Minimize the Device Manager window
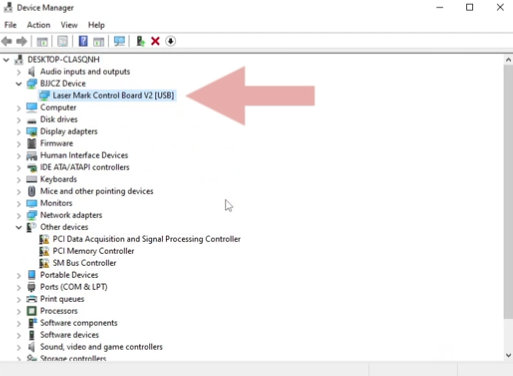 pos(440,7)
